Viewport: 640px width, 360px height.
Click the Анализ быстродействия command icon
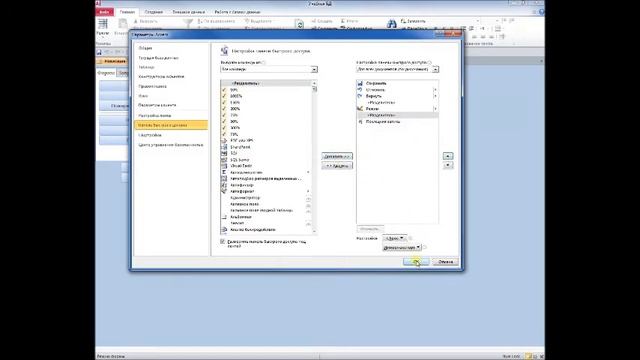[224, 230]
